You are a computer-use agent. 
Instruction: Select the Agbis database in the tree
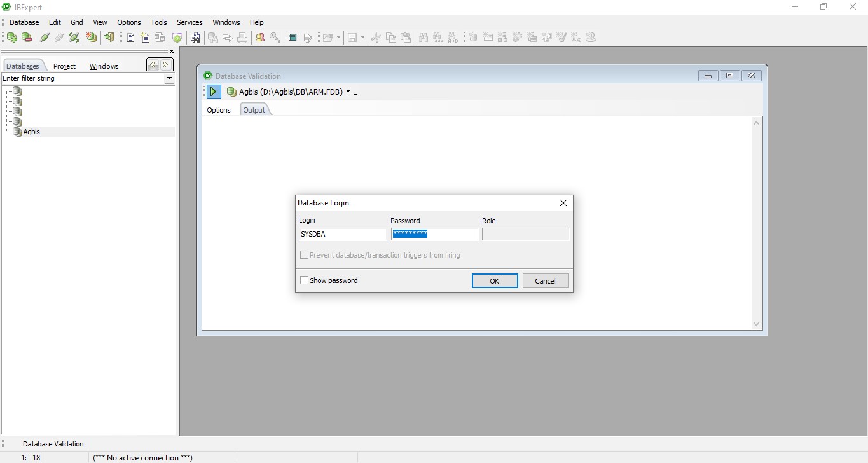pos(31,132)
